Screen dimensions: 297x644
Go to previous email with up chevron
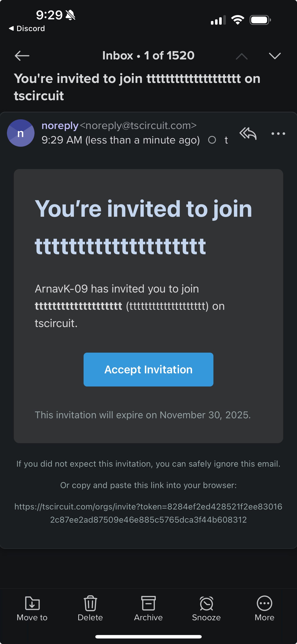(242, 56)
